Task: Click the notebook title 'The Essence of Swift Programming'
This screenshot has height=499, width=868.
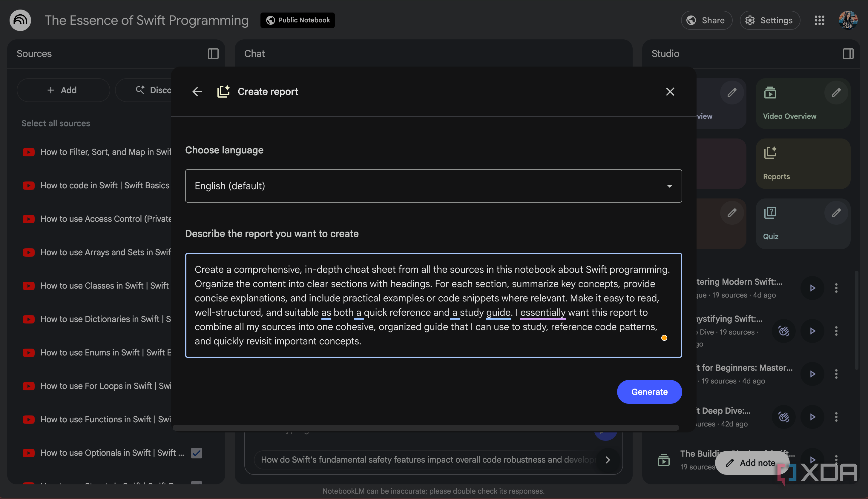Action: 146,20
